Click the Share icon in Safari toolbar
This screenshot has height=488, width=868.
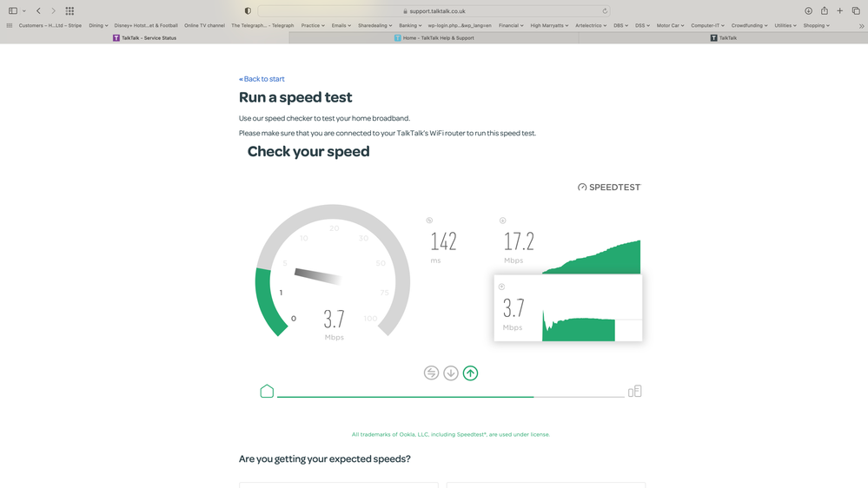[x=824, y=11]
